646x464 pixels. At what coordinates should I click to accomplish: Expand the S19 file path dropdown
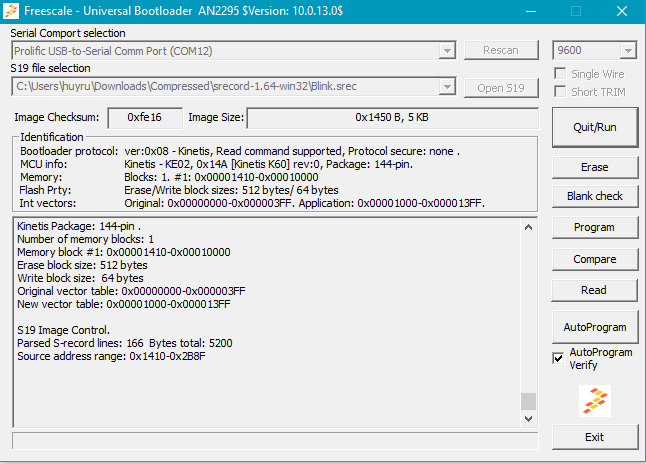(x=447, y=87)
